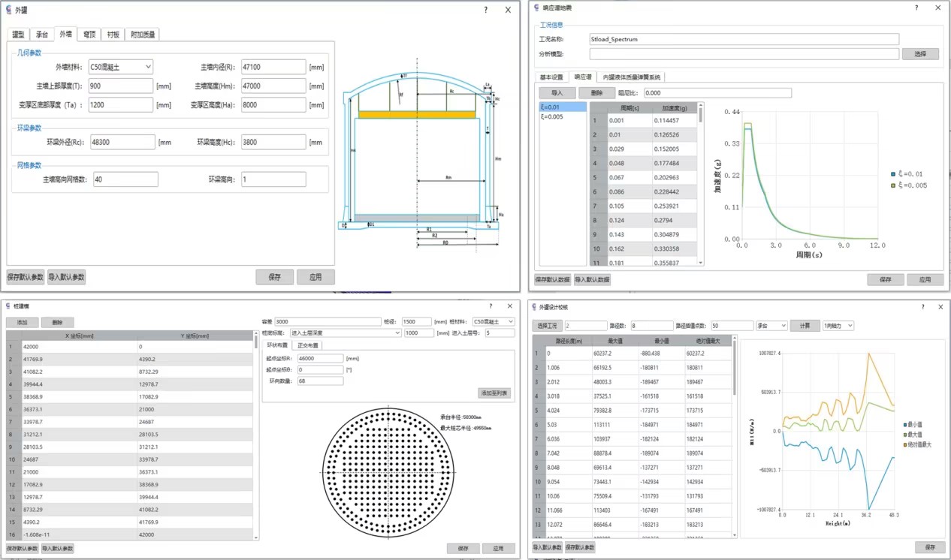This screenshot has width=951, height=560.
Task: Click the ξ=0.005 legend color swatch
Action: tap(892, 185)
